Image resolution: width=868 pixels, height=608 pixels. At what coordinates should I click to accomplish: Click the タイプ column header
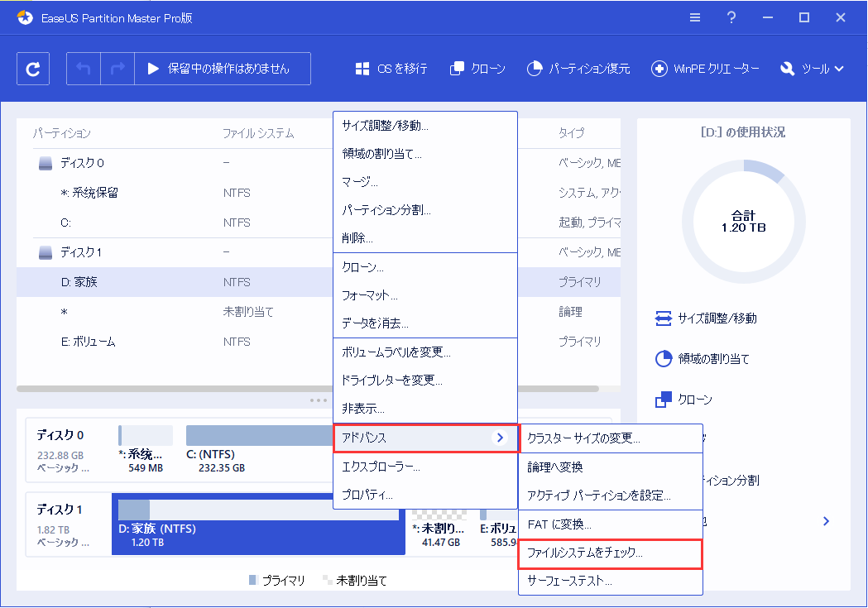click(571, 133)
